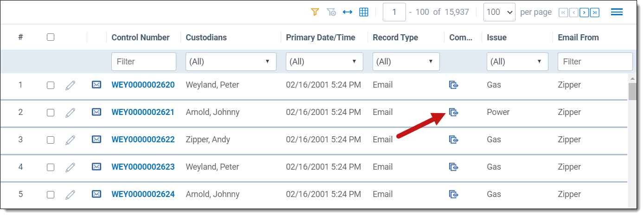
Task: Open the grid view icon
Action: click(364, 13)
